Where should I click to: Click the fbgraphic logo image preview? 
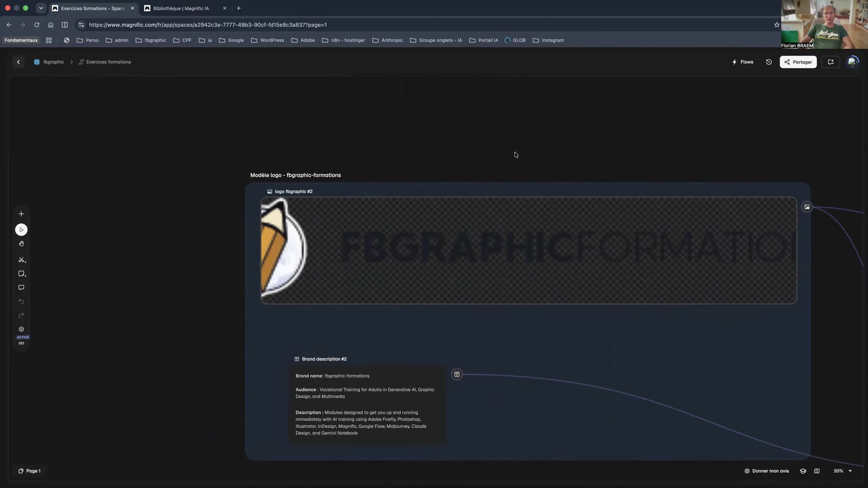(x=529, y=250)
